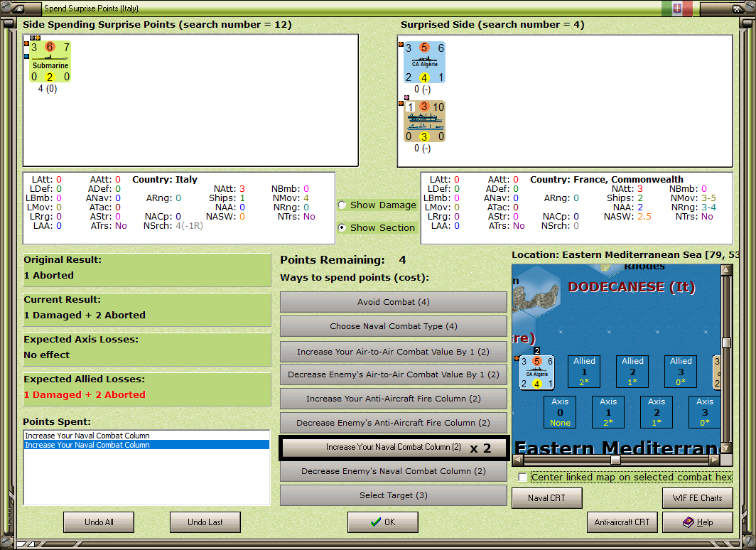This screenshot has width=756, height=550.
Task: Click the Country: Italy label
Action: pos(165,180)
